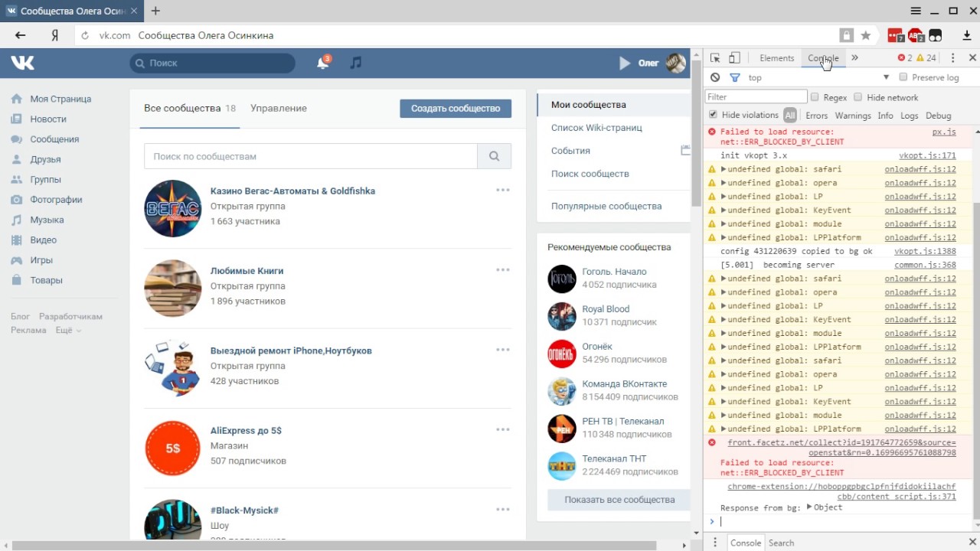Open the Управление tab

coord(279,108)
